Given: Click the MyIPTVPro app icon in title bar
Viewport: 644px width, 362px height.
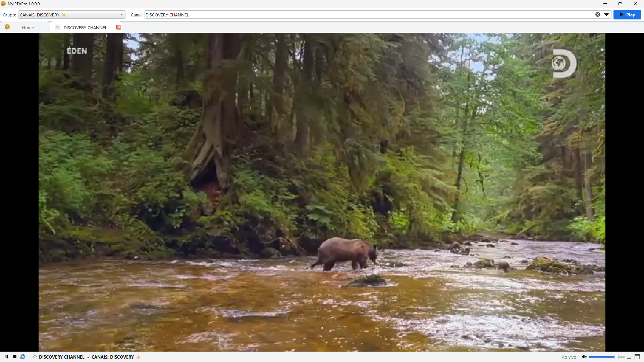Looking at the screenshot, I should pos(3,4).
